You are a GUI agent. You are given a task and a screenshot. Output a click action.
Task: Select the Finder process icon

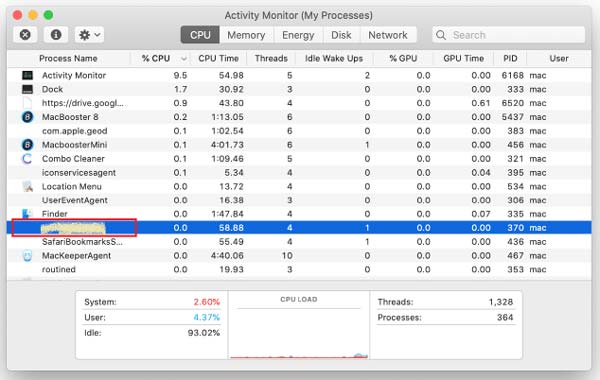pos(27,214)
